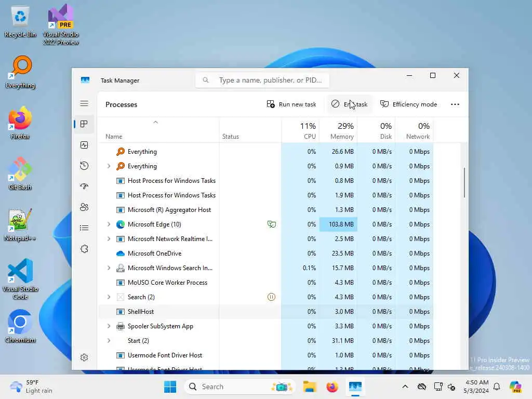Click Chromium desktop shortcut
The height and width of the screenshot is (399, 532).
pyautogui.click(x=20, y=327)
